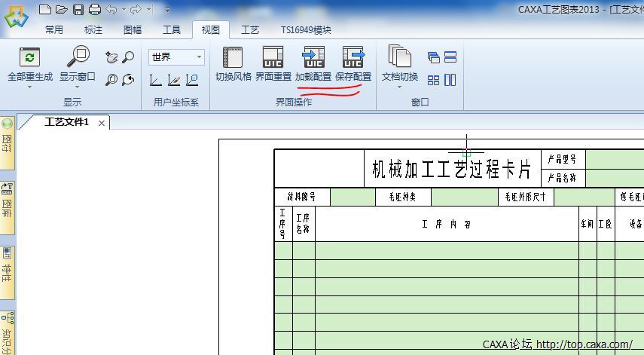Expand the arrow below 文档切换

click(399, 87)
